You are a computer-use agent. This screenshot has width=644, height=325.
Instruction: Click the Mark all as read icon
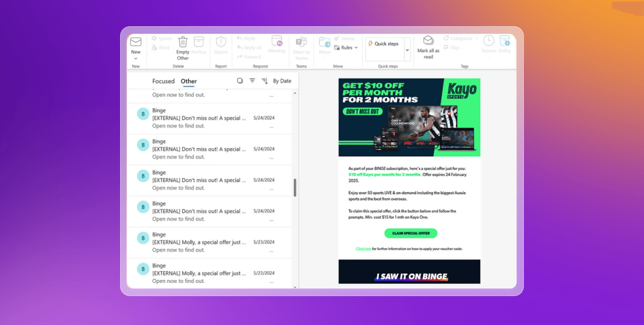point(428,40)
